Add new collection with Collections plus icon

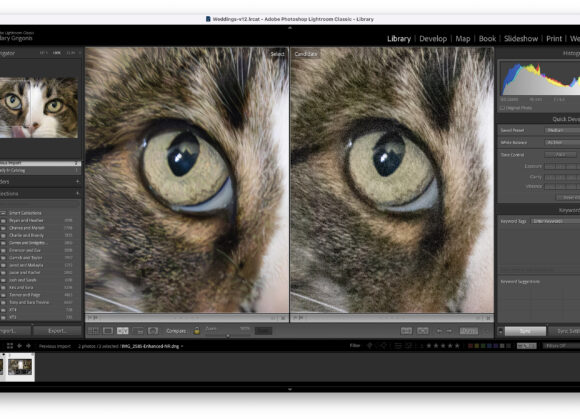77,194
